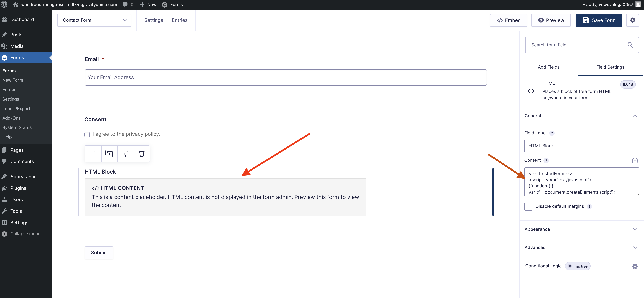The height and width of the screenshot is (298, 644).
Task: Duplicate the HTML Block field
Action: (x=109, y=154)
